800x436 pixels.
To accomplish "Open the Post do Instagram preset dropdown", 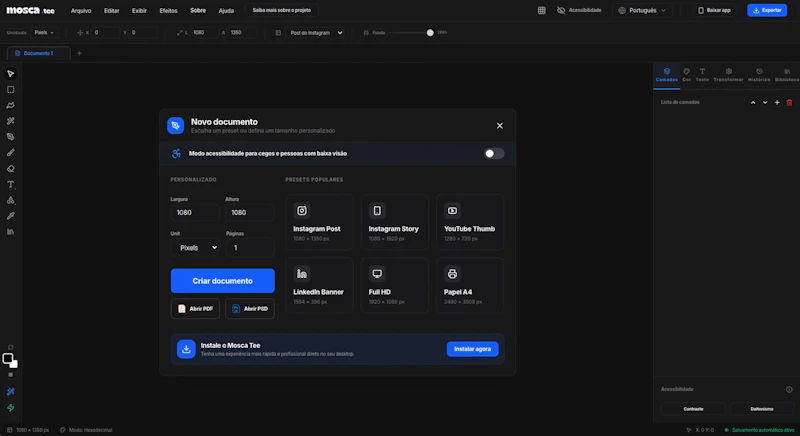I will [x=316, y=33].
